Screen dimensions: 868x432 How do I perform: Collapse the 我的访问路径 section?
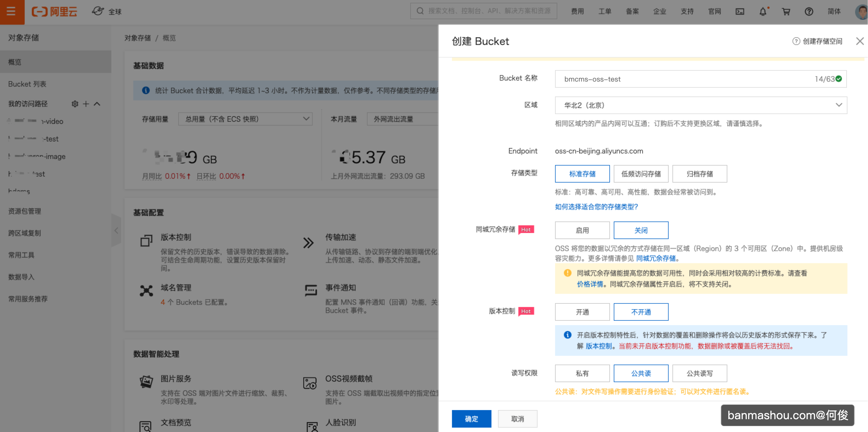click(x=97, y=104)
